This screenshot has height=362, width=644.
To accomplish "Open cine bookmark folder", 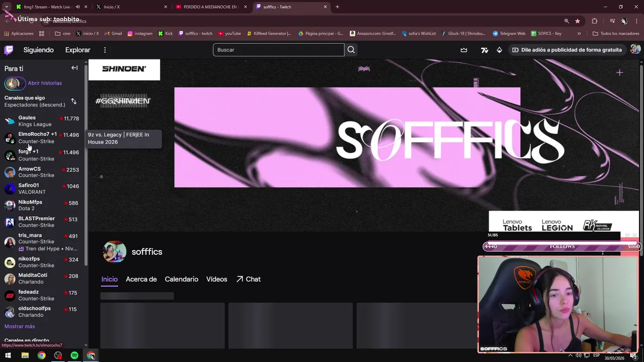I will [63, 34].
